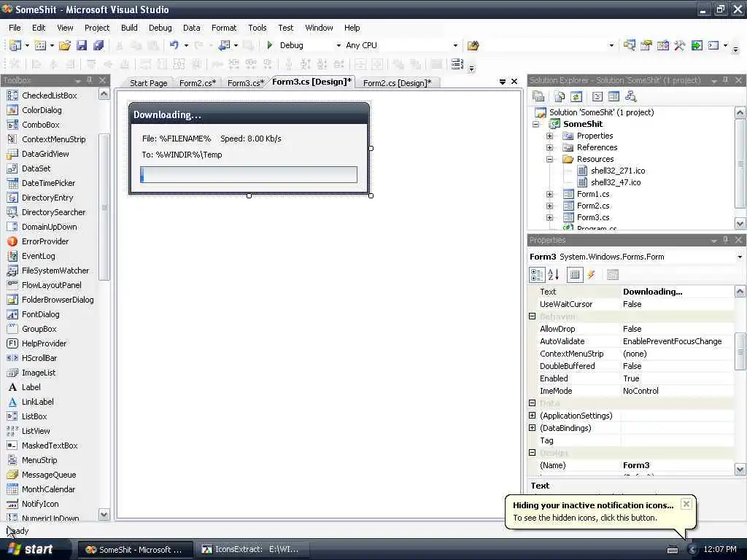Image resolution: width=747 pixels, height=560 pixels.
Task: Open Any CPU platform dropdown
Action: (x=455, y=45)
